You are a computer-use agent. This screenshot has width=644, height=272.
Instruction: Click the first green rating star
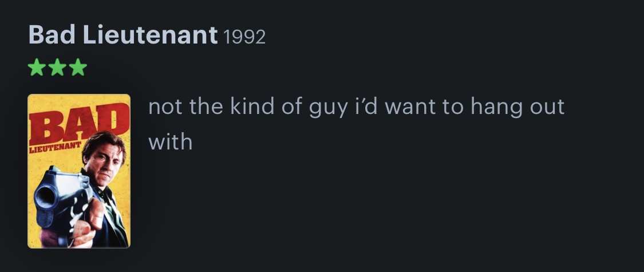[37, 68]
